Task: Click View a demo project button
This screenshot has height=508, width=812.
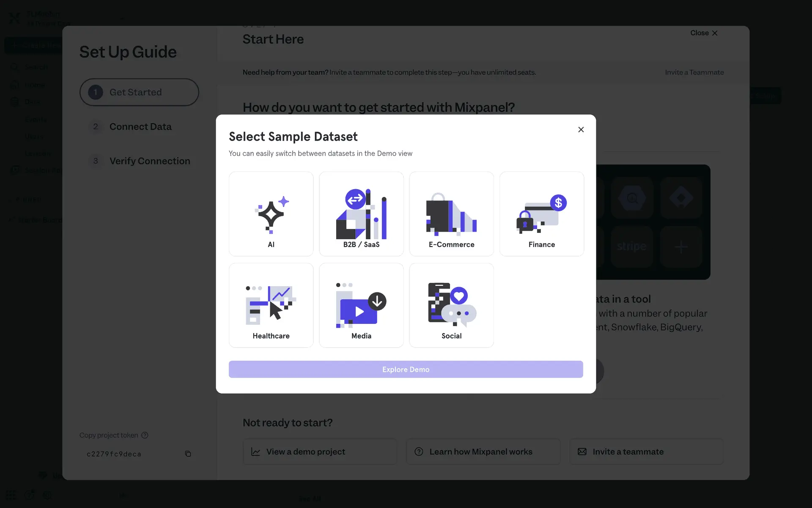Action: tap(320, 452)
